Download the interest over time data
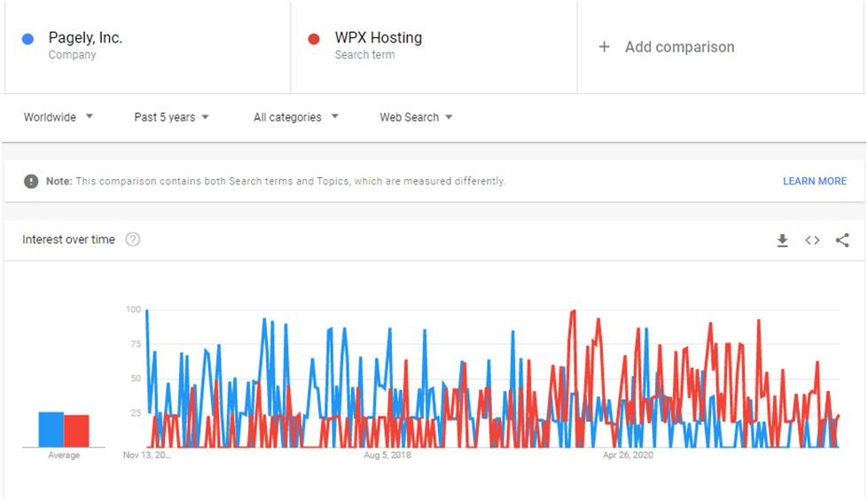868x500 pixels. point(782,240)
